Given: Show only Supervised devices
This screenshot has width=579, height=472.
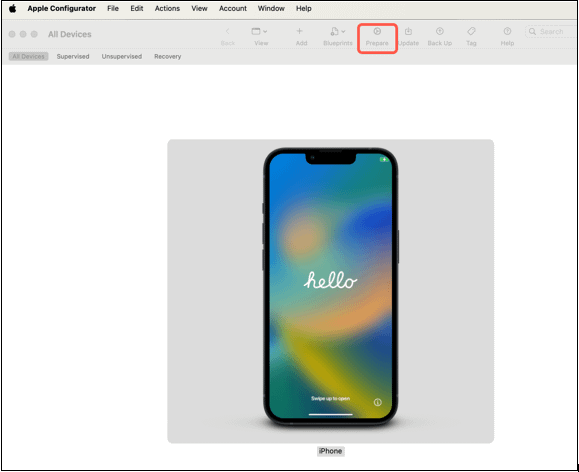Looking at the screenshot, I should pos(73,57).
